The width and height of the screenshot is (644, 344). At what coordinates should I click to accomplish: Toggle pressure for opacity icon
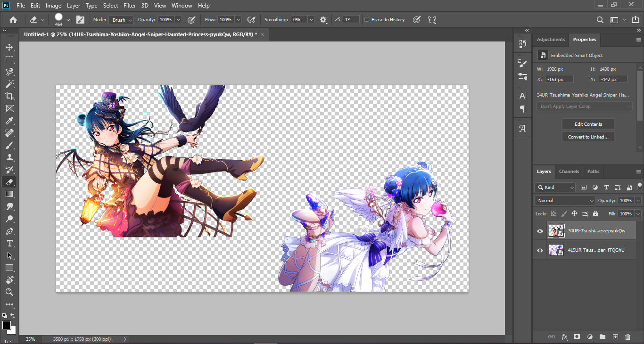click(191, 20)
